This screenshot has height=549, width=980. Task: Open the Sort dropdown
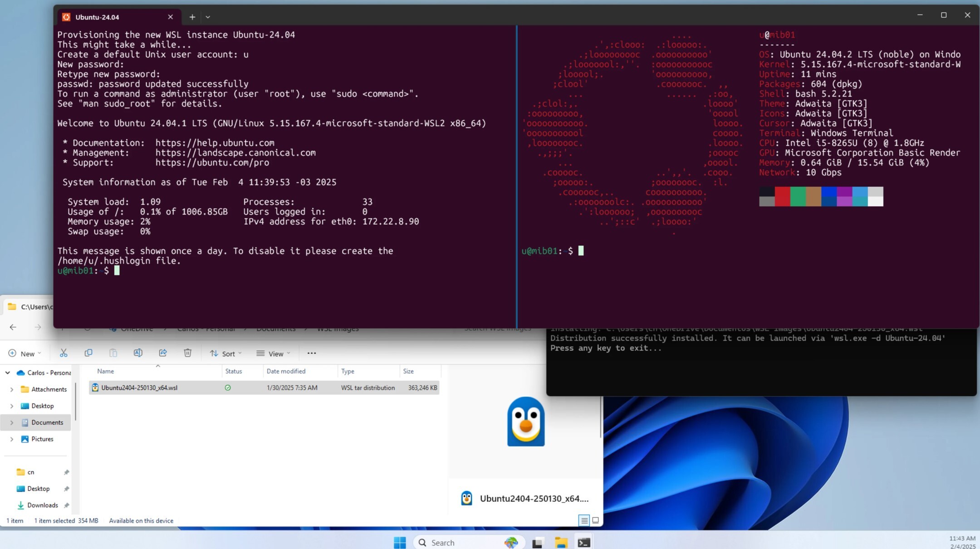click(x=225, y=353)
